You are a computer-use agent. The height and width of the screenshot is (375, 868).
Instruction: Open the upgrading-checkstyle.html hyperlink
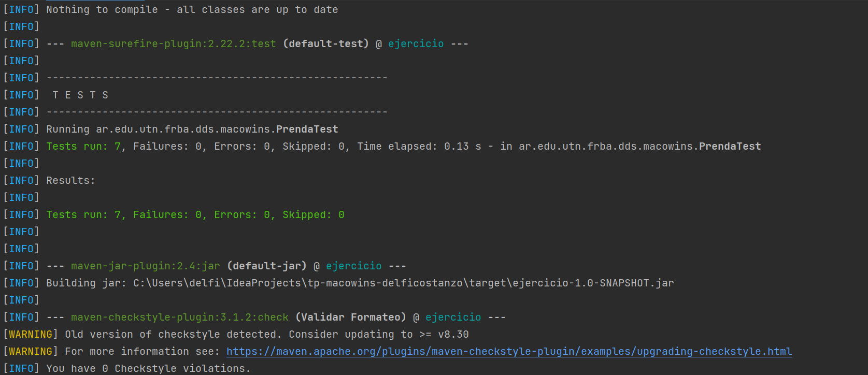pyautogui.click(x=509, y=351)
